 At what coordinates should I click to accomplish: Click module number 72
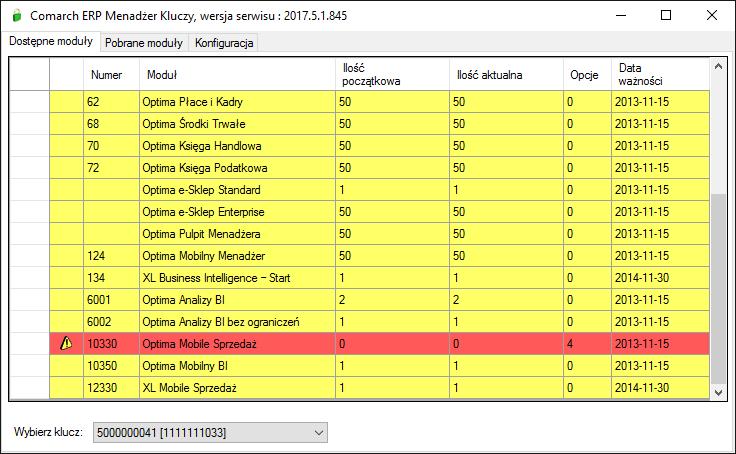[111, 168]
